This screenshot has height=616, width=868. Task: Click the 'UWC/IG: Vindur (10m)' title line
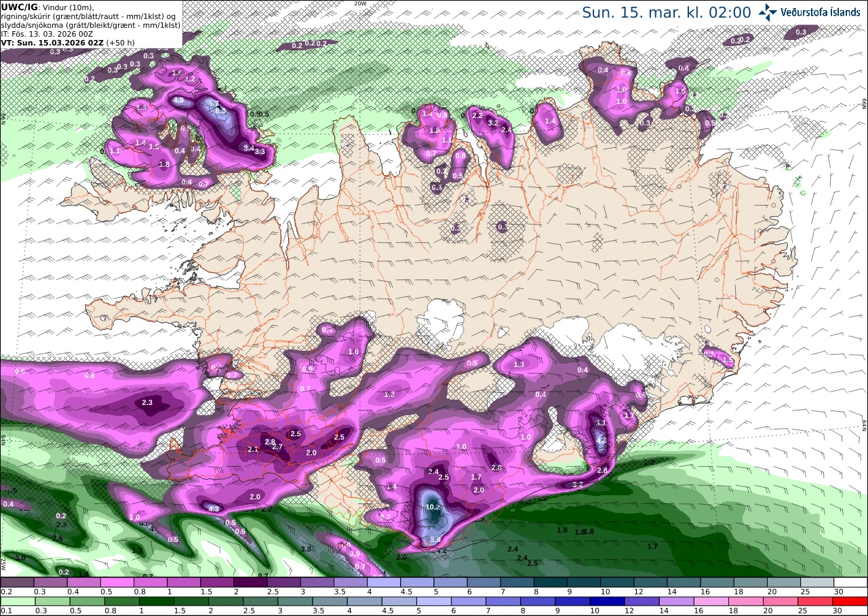pyautogui.click(x=47, y=7)
